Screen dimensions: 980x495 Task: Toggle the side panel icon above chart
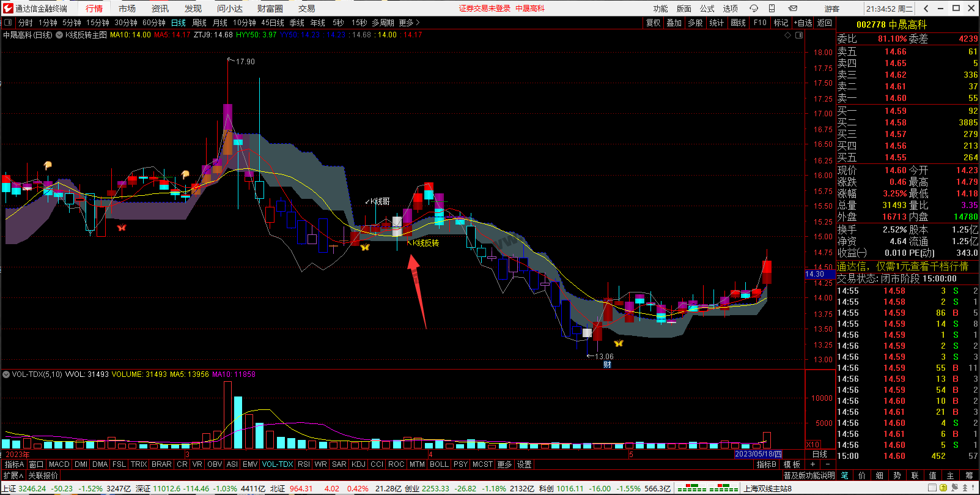click(798, 35)
